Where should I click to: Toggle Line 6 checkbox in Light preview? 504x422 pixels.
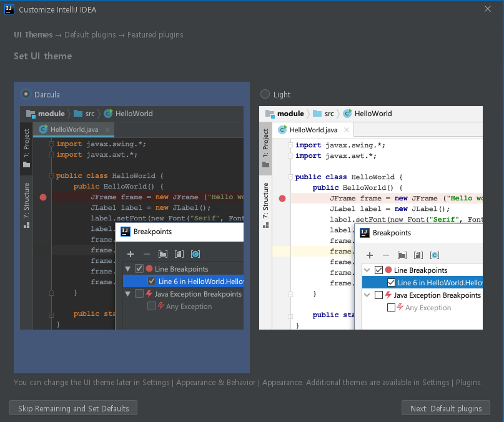pos(391,283)
